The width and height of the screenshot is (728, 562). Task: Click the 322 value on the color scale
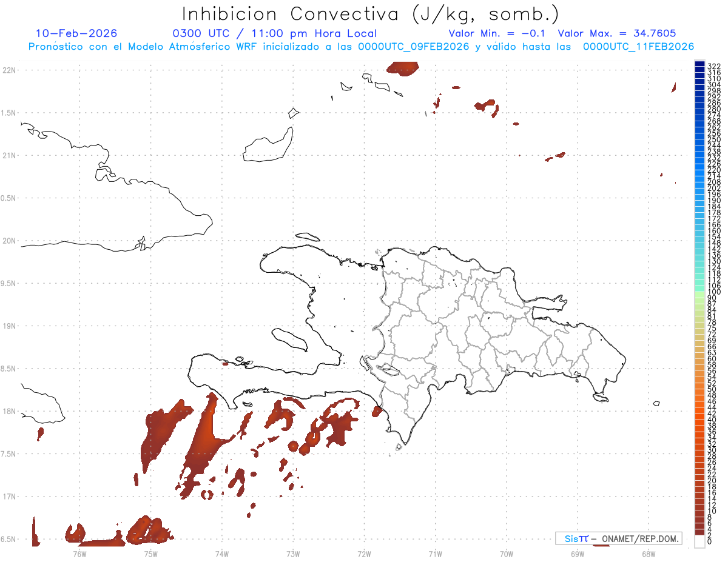tap(714, 65)
